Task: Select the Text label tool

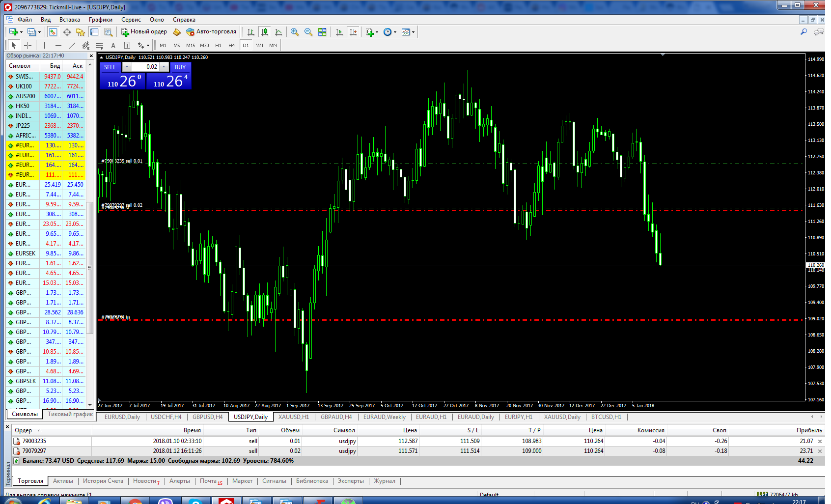Action: (113, 45)
